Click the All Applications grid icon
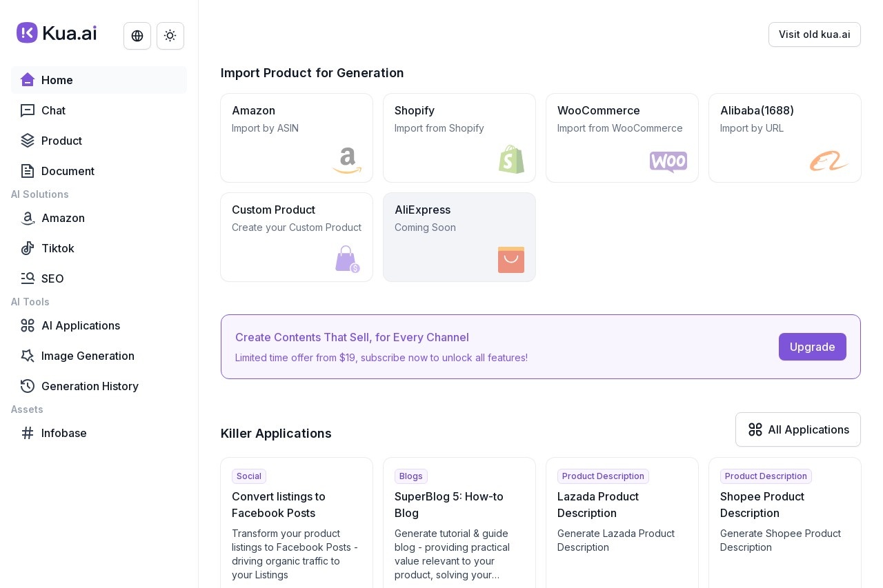Screen dimensions: 883x588 755,429
